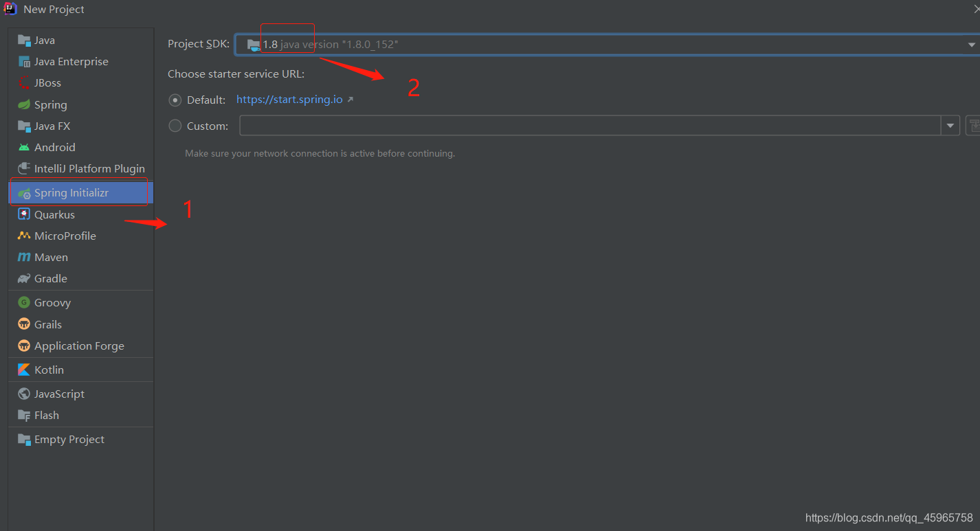Select the Groovy G icon
980x531 pixels.
24,303
